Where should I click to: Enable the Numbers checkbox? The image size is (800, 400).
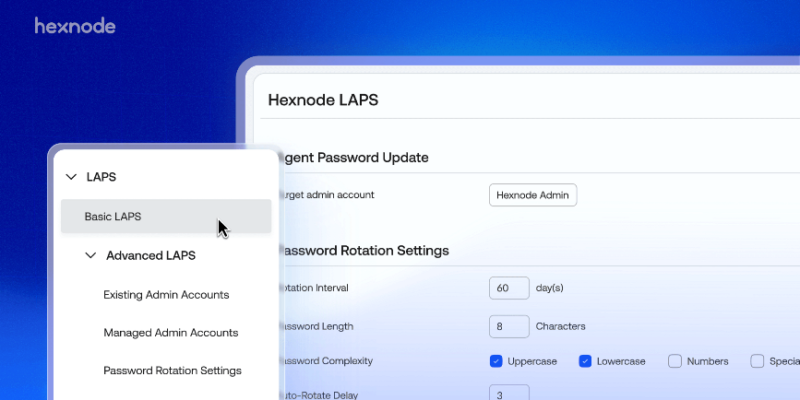point(675,361)
